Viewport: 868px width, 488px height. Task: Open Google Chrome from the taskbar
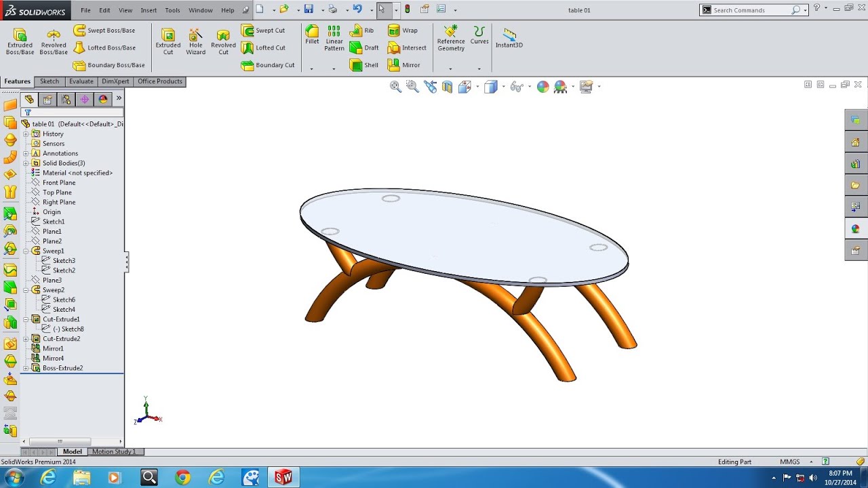182,477
